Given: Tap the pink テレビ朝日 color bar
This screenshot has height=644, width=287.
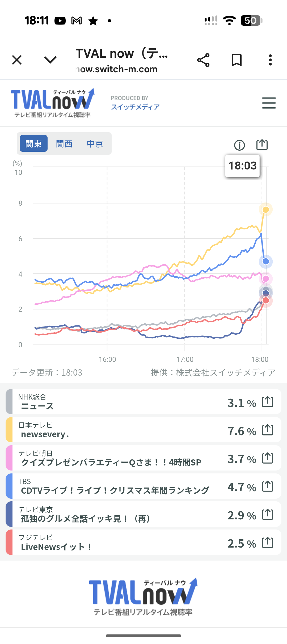Looking at the screenshot, I should click(9, 458).
